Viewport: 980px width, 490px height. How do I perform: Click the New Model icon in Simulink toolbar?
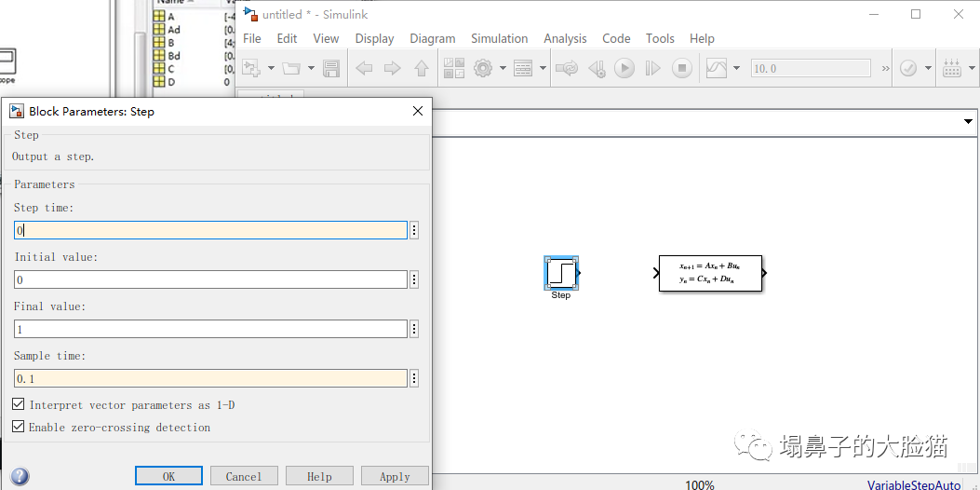coord(250,68)
